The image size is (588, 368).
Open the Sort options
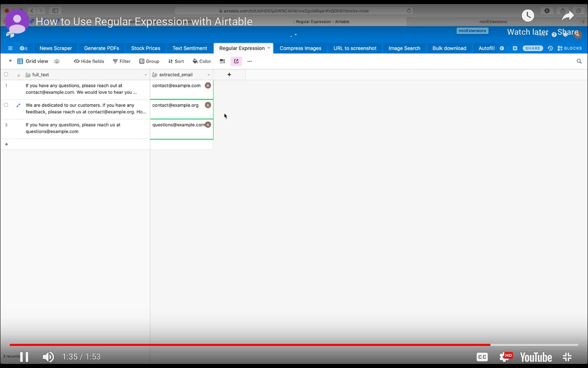[x=176, y=61]
